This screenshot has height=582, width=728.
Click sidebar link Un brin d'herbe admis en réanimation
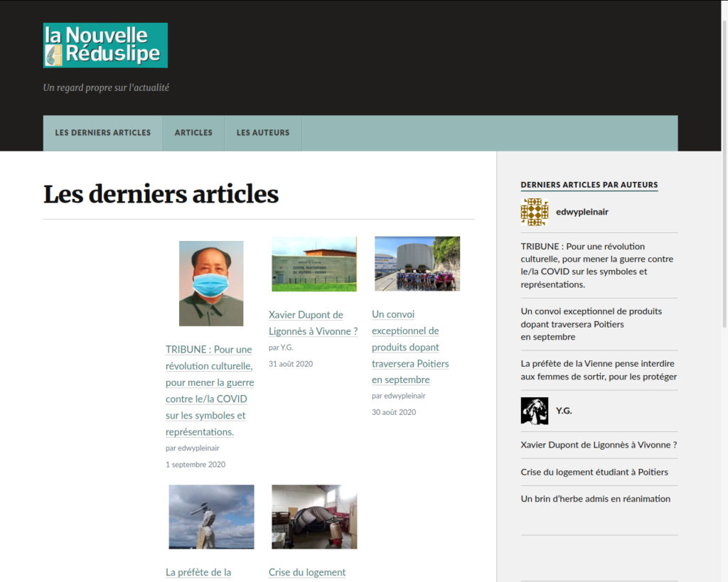(x=595, y=499)
